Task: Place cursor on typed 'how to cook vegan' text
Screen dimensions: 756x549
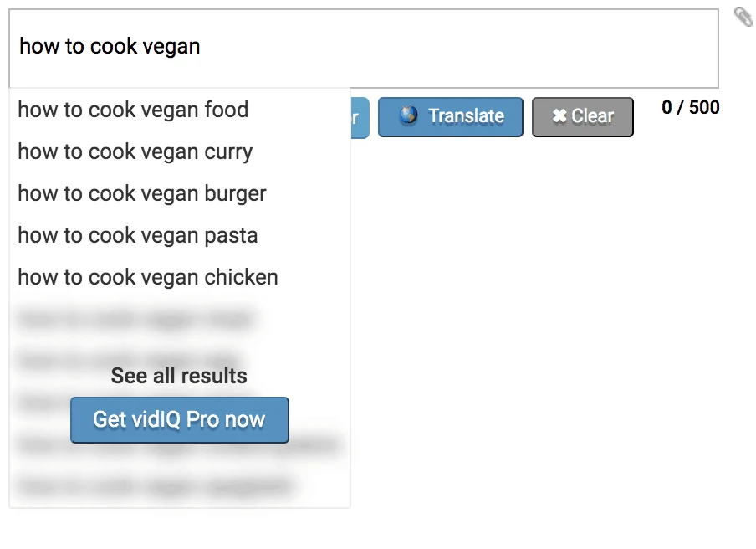Action: [110, 46]
